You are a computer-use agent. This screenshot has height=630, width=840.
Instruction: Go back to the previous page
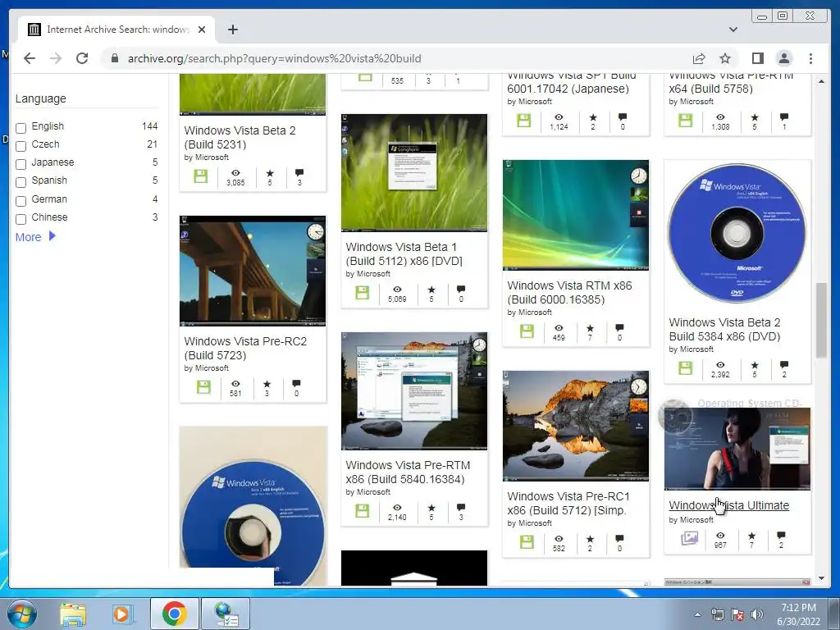[30, 58]
